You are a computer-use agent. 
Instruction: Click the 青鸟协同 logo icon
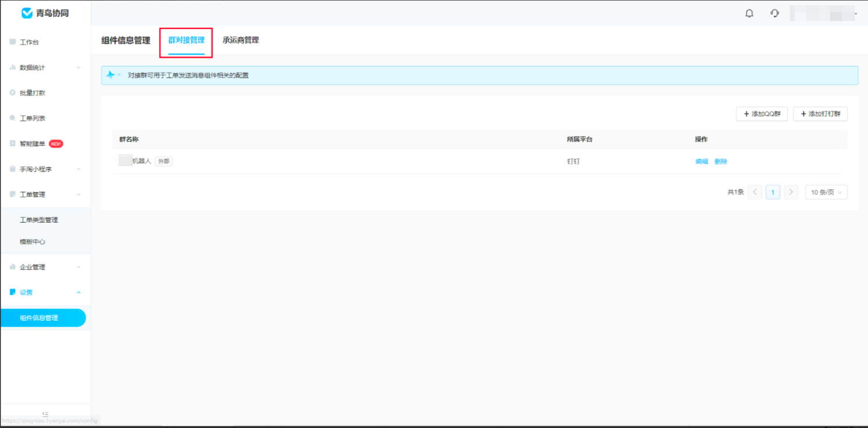point(27,13)
